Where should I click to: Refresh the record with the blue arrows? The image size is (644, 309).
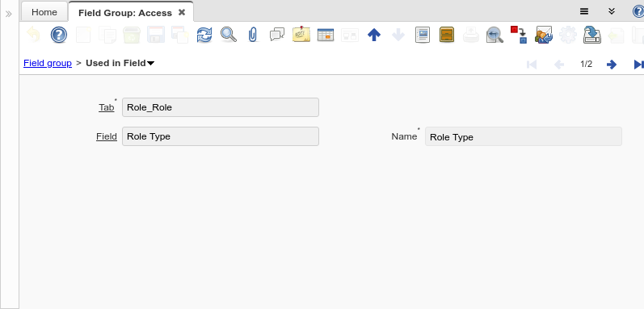pos(204,35)
